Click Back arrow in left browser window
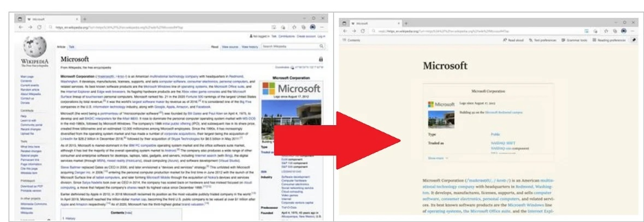The image size is (644, 222). pyautogui.click(x=21, y=27)
